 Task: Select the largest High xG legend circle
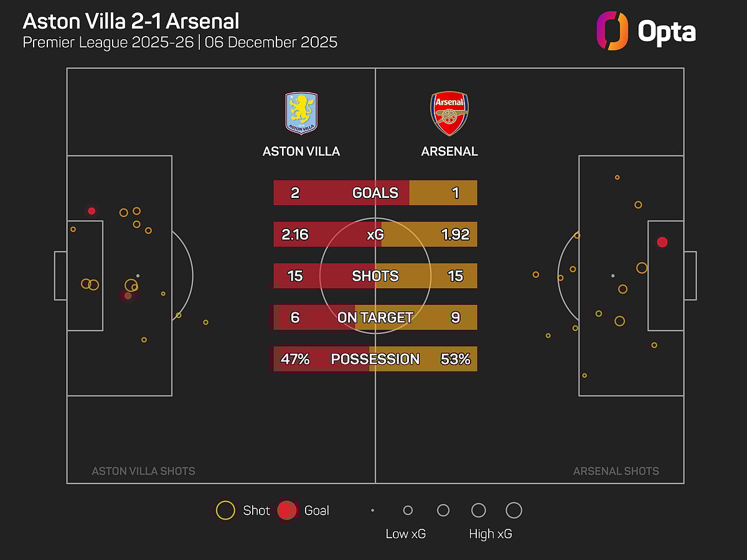tap(514, 510)
